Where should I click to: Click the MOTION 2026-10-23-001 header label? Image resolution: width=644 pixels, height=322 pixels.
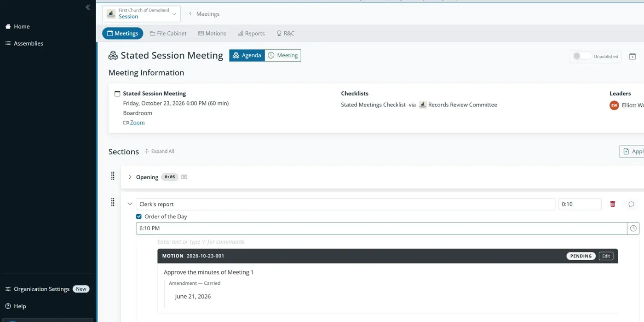pos(193,256)
